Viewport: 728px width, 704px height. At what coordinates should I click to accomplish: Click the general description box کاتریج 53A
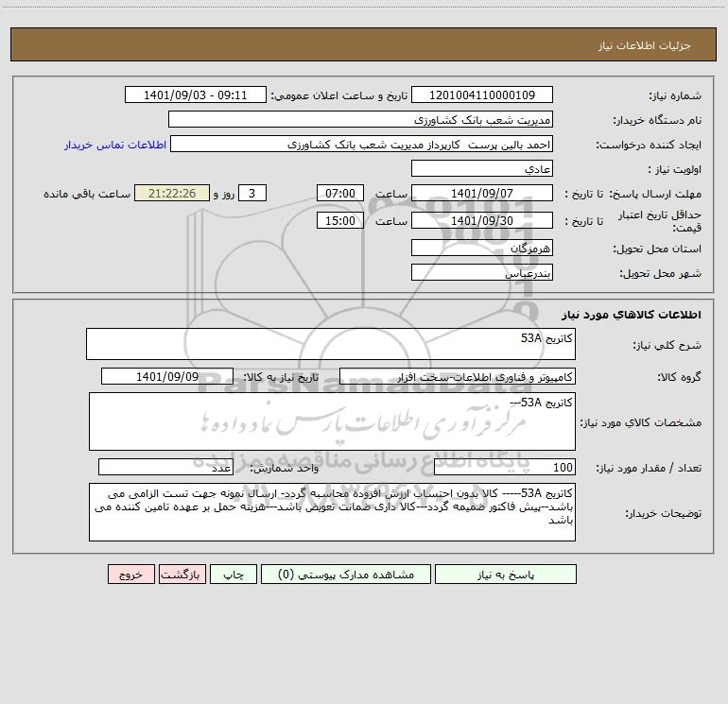(x=331, y=344)
